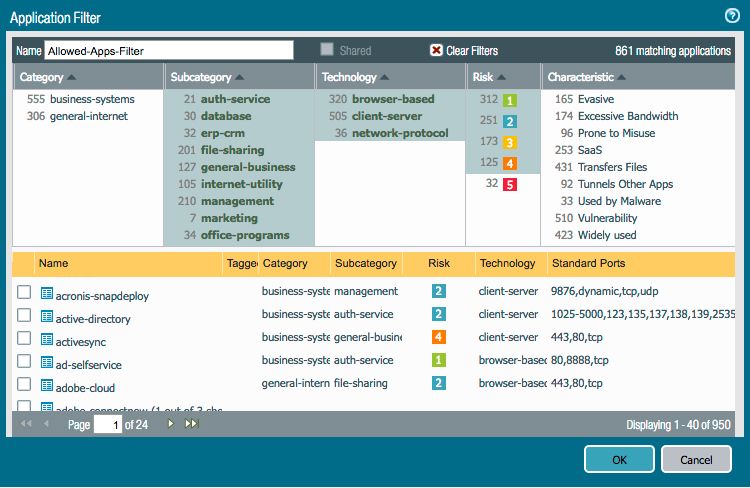Open the adobe-cloud application name
Viewport: 750px width, 488px height.
click(x=85, y=388)
